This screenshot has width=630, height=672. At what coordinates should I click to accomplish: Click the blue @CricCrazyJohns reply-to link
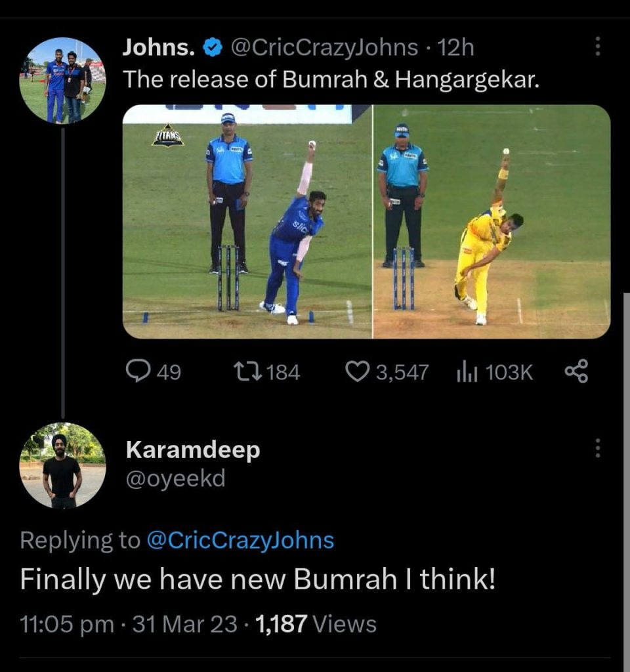(x=240, y=541)
